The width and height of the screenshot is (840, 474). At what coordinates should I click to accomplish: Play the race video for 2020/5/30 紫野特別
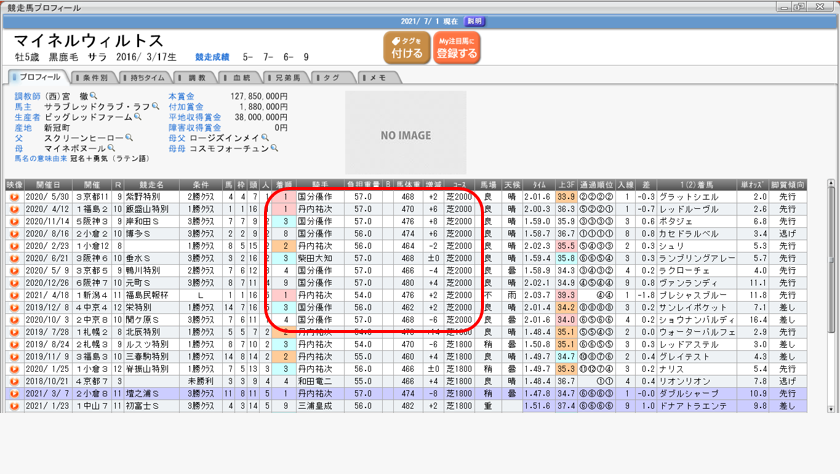pos(14,197)
